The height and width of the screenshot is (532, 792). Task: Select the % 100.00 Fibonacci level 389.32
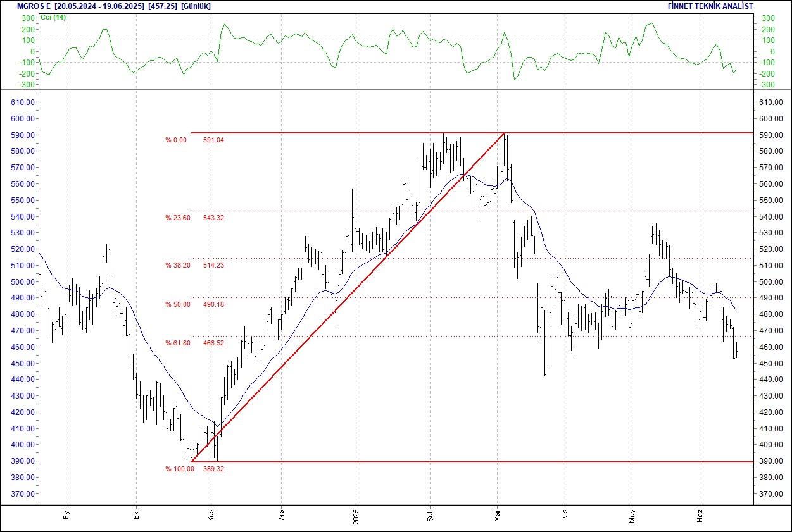click(x=213, y=469)
